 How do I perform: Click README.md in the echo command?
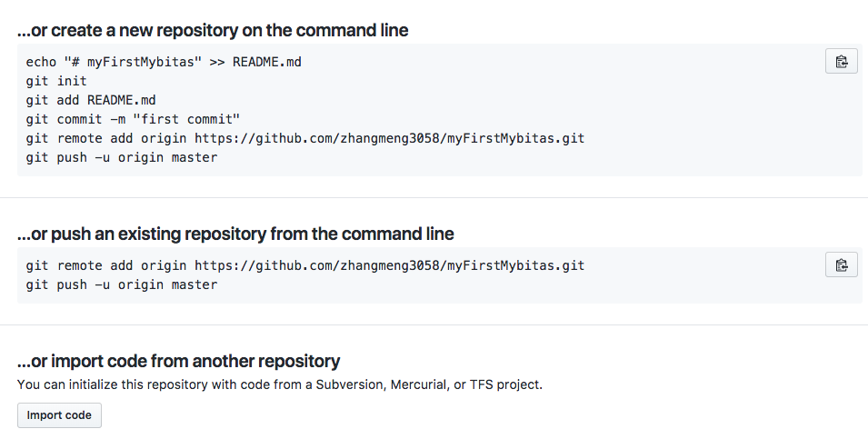(267, 62)
